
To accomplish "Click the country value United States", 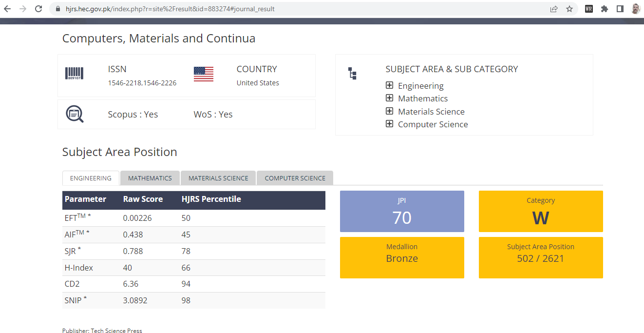I will 258,83.
